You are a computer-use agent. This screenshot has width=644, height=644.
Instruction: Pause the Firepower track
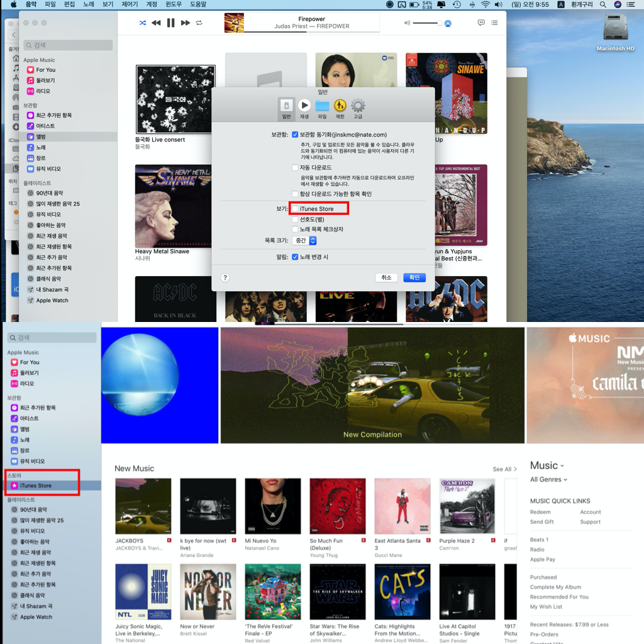click(x=171, y=23)
